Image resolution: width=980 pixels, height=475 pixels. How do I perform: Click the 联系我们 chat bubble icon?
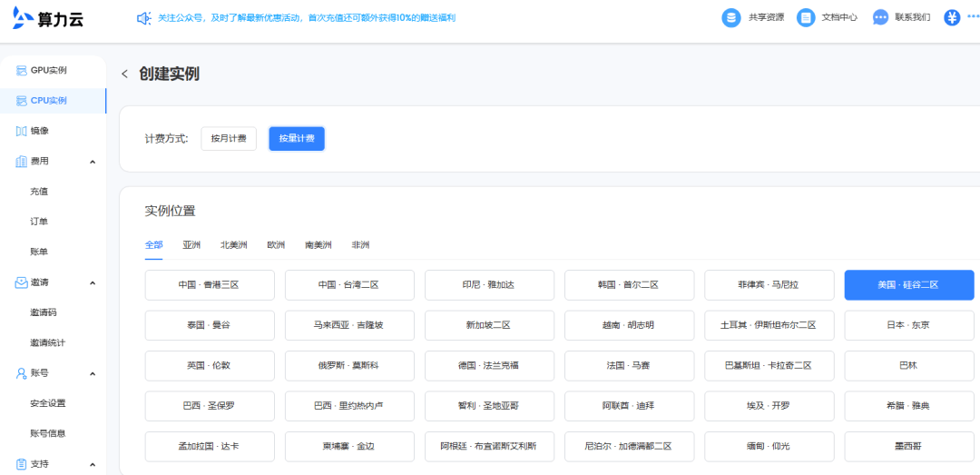pyautogui.click(x=880, y=17)
